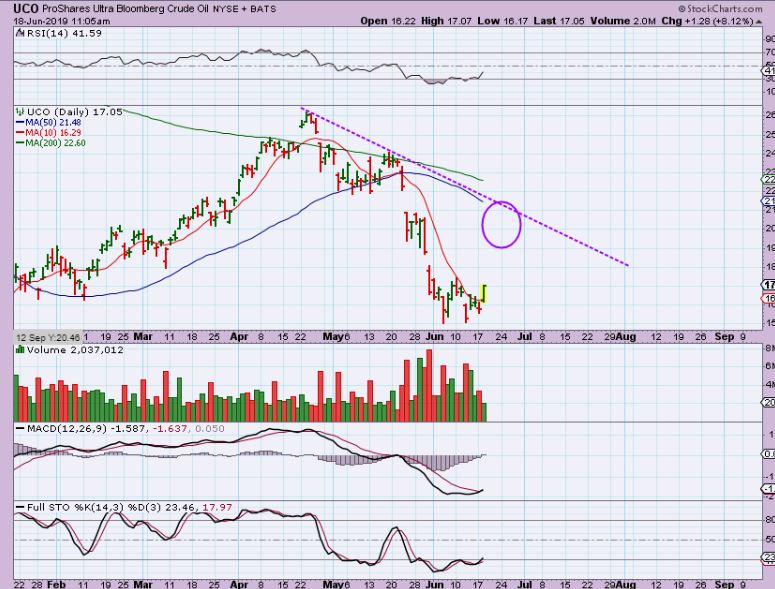The image size is (775, 589).
Task: Click the Feb label on the bottom date axis
Action: [x=56, y=584]
